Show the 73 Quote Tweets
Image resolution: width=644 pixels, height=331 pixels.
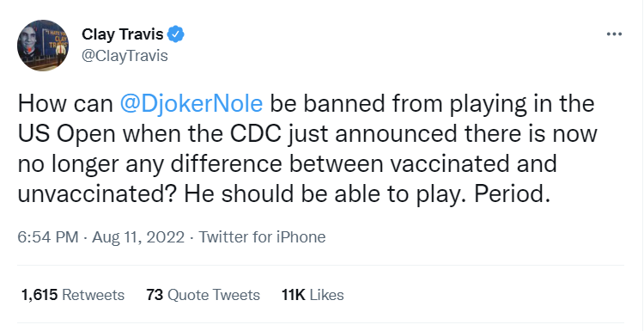point(203,295)
